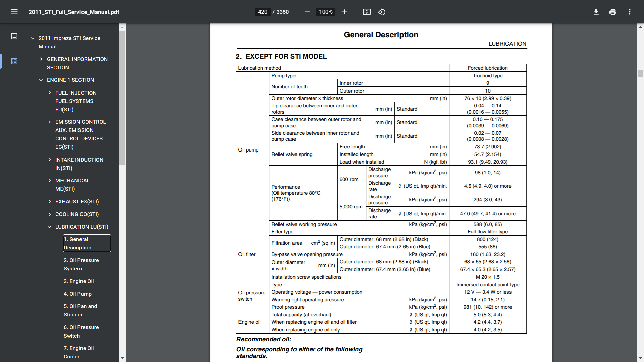Switch sidebar to document outline view
Image resolution: width=644 pixels, height=362 pixels.
pyautogui.click(x=14, y=61)
